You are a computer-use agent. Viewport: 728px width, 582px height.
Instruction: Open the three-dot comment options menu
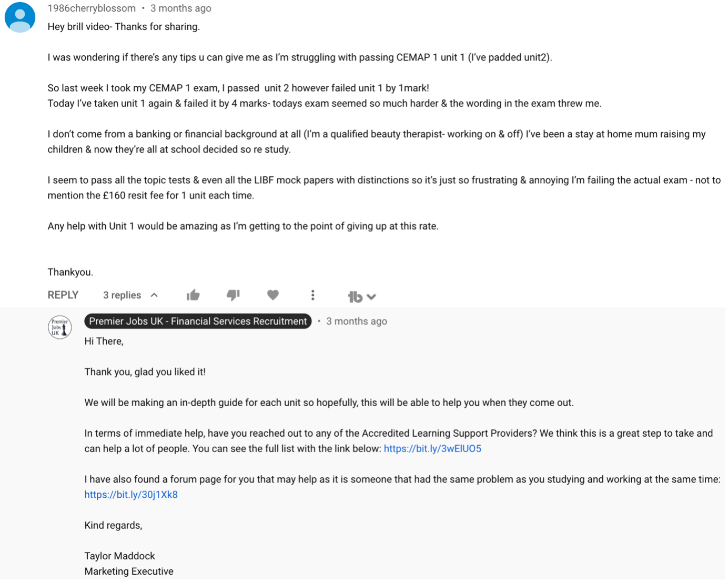[x=312, y=295]
